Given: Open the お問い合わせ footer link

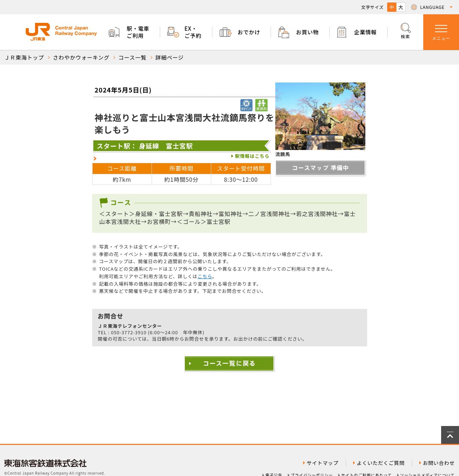Looking at the screenshot, I should click(x=436, y=463).
